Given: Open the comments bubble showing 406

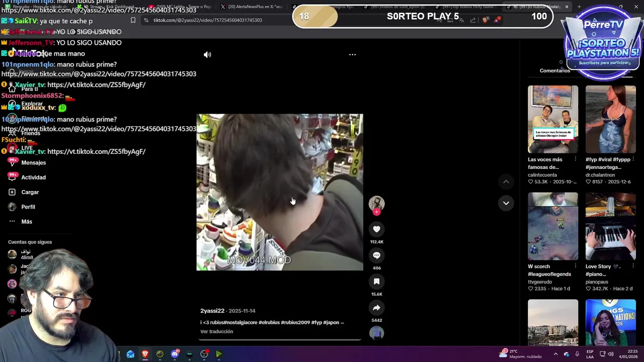Looking at the screenshot, I should click(376, 255).
